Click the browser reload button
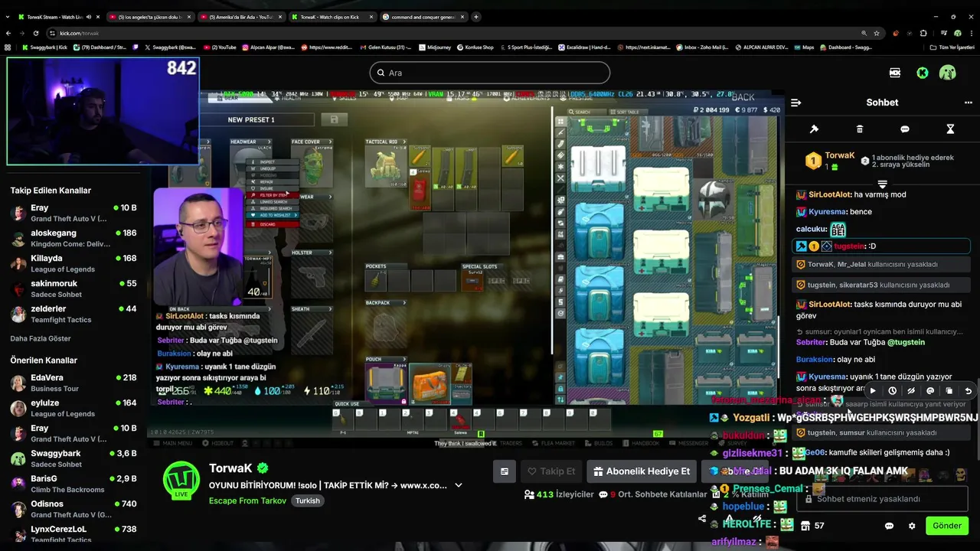 [x=36, y=33]
